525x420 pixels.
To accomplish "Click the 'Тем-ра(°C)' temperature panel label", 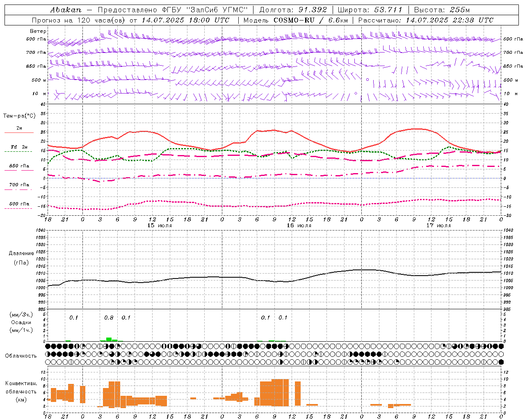I will [19, 116].
